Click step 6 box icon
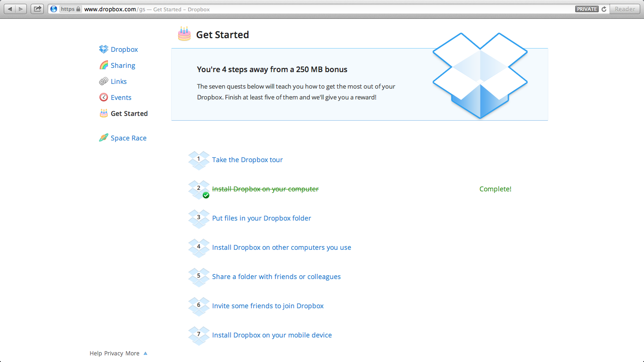This screenshot has width=644, height=362. pos(199,306)
